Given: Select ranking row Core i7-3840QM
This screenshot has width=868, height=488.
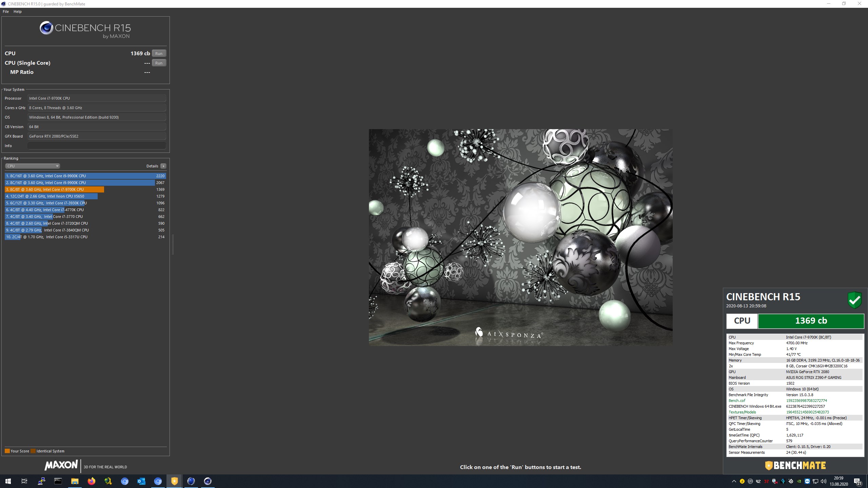Looking at the screenshot, I should click(x=85, y=230).
